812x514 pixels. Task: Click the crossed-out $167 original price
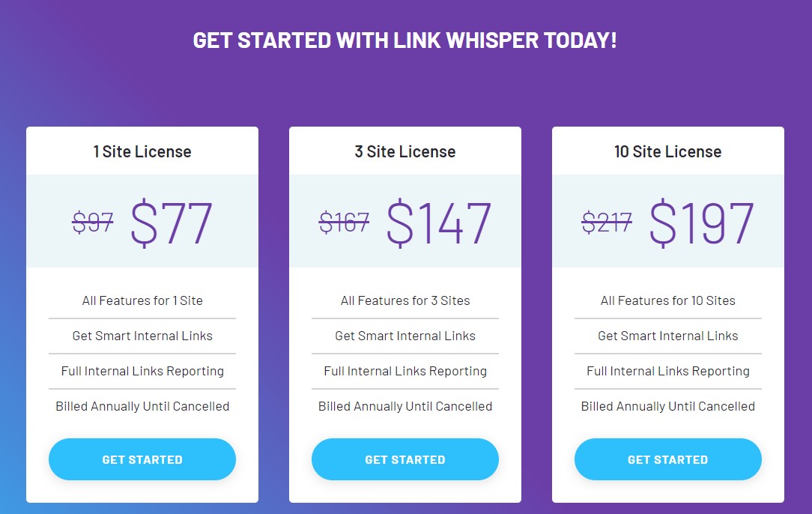[344, 223]
